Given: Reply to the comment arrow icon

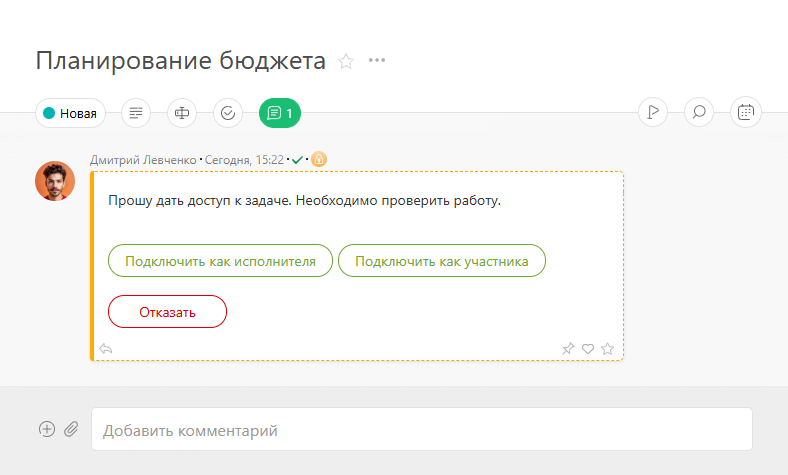Looking at the screenshot, I should (x=106, y=348).
